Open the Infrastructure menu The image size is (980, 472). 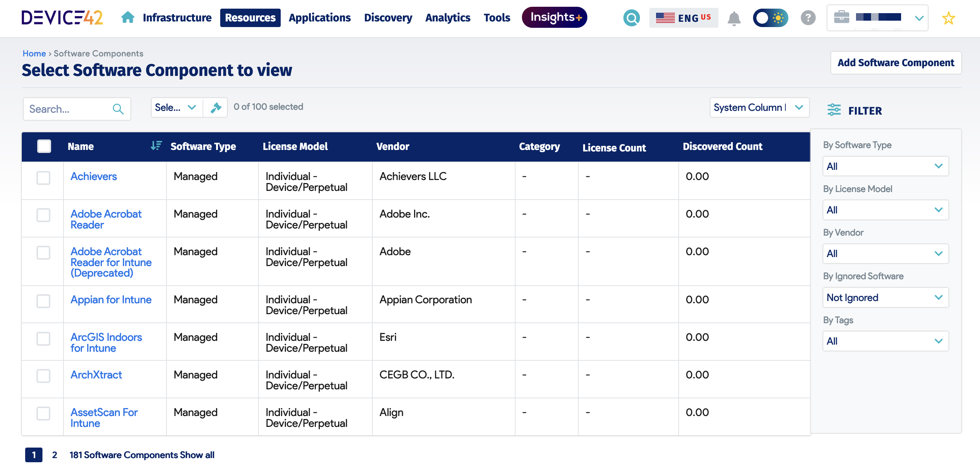[177, 18]
